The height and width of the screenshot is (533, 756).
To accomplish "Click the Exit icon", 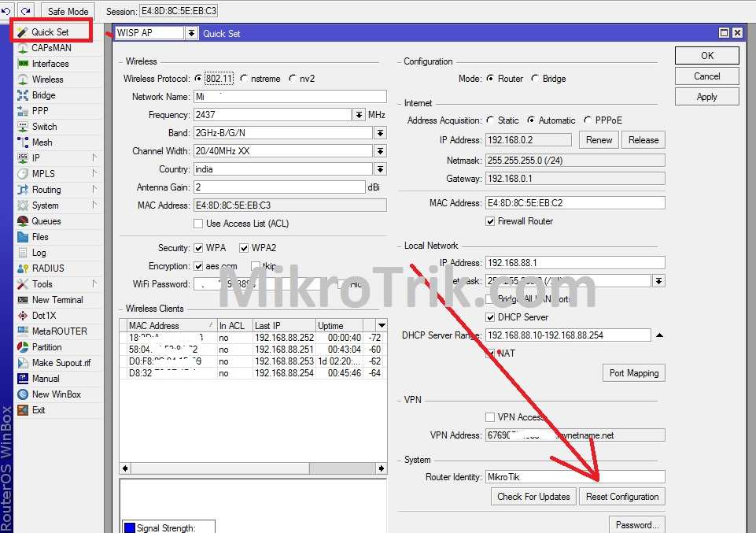I will click(x=23, y=410).
